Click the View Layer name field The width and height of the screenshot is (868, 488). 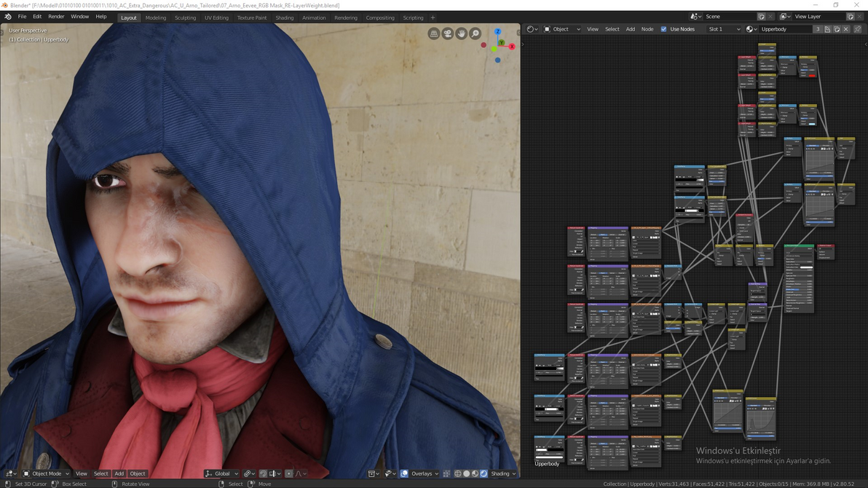pyautogui.click(x=818, y=17)
